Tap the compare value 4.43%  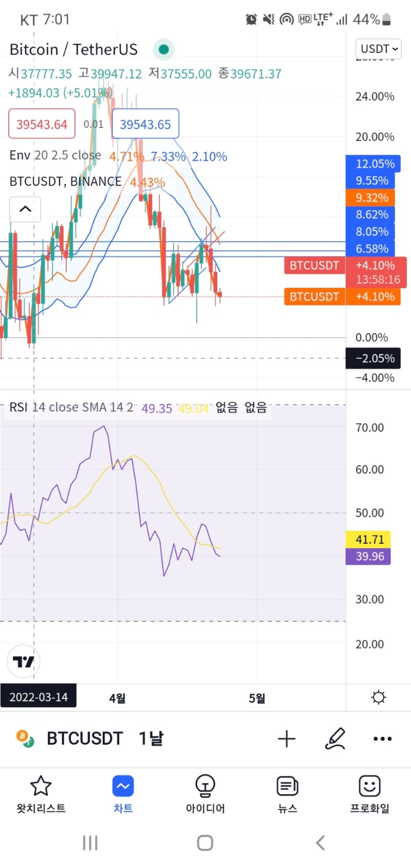point(147,182)
